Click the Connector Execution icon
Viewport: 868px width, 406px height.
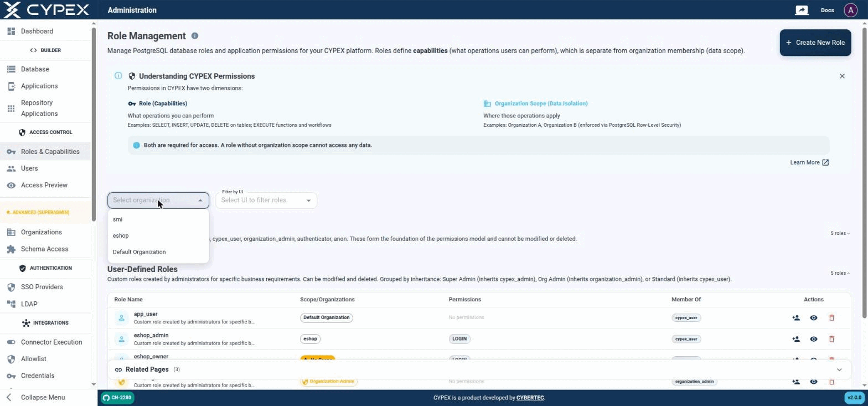11,342
